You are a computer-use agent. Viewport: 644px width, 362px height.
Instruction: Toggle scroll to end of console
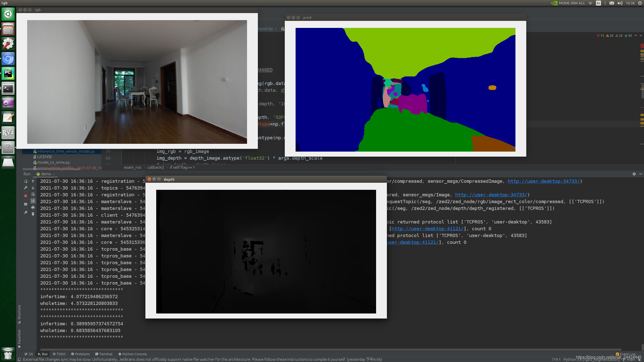click(33, 201)
